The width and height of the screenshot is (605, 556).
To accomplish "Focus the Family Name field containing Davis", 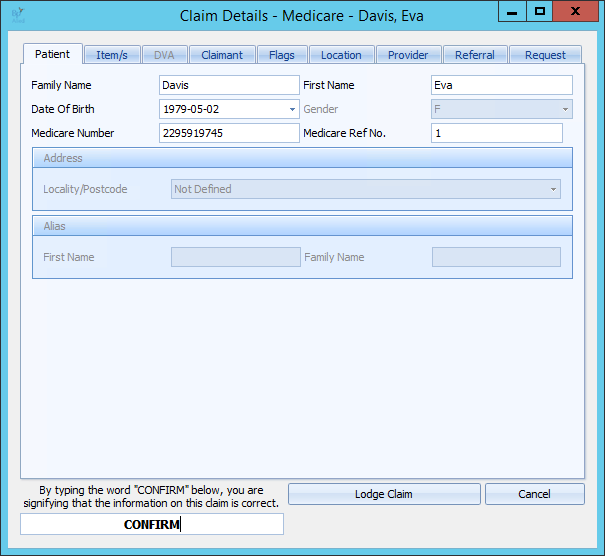I will tap(229, 85).
